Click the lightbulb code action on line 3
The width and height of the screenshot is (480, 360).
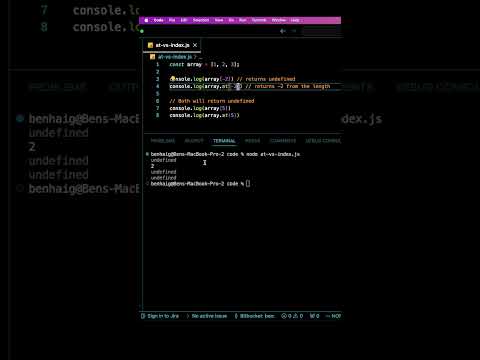tap(172, 79)
